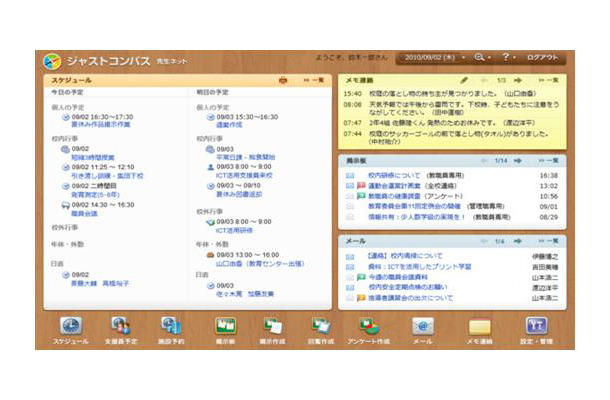This screenshot has width=610, height=400.
Task: Open 回覧作成 create circular dock icon
Action: tap(321, 326)
